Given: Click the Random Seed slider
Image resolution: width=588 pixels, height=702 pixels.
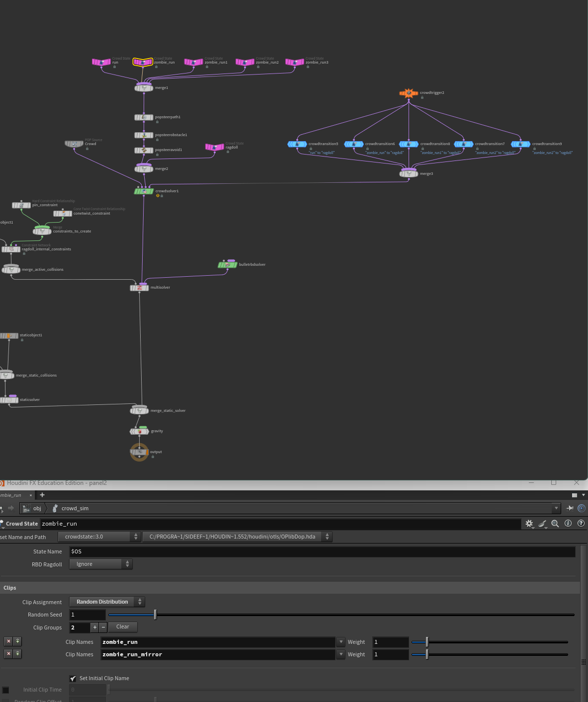Looking at the screenshot, I should coord(341,615).
